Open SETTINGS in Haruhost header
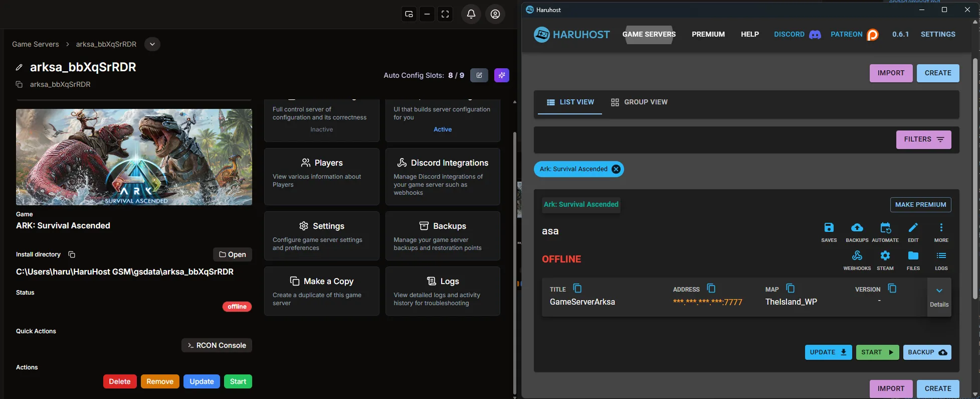Image resolution: width=980 pixels, height=399 pixels. (x=937, y=35)
